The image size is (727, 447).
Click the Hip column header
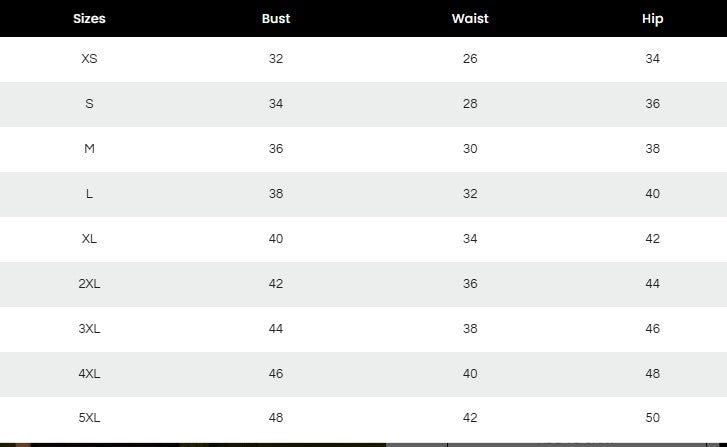[x=652, y=18]
